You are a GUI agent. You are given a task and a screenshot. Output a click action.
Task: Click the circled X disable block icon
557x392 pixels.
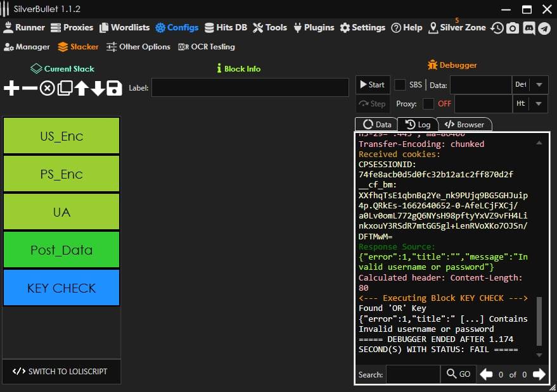pos(47,88)
